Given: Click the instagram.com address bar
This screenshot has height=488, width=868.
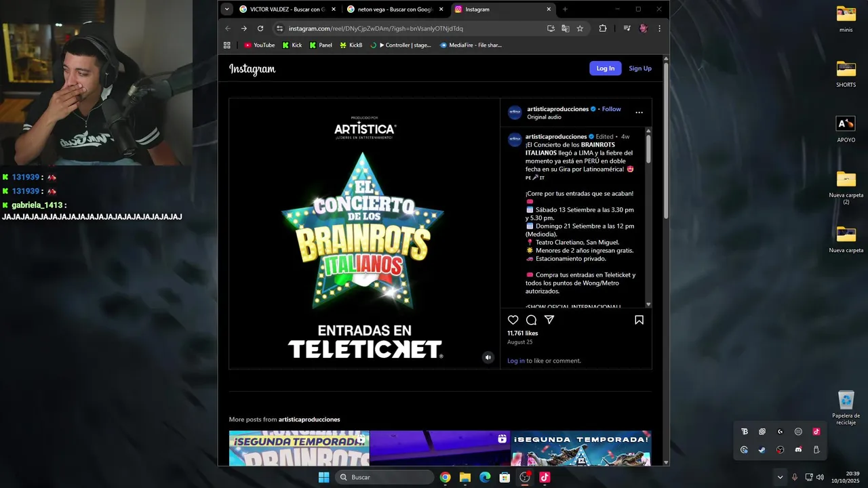Looking at the screenshot, I should coord(376,28).
